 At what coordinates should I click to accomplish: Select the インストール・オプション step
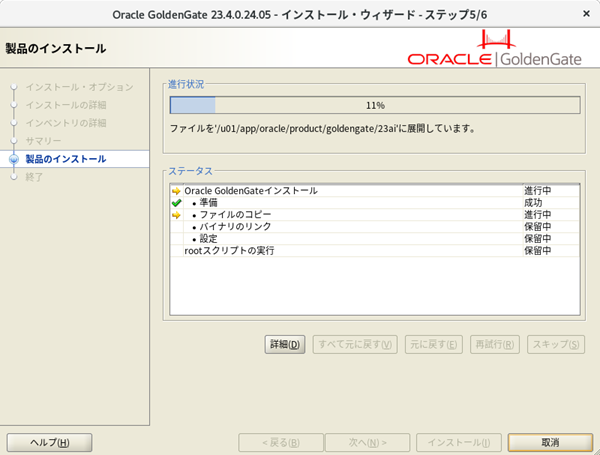(x=80, y=87)
